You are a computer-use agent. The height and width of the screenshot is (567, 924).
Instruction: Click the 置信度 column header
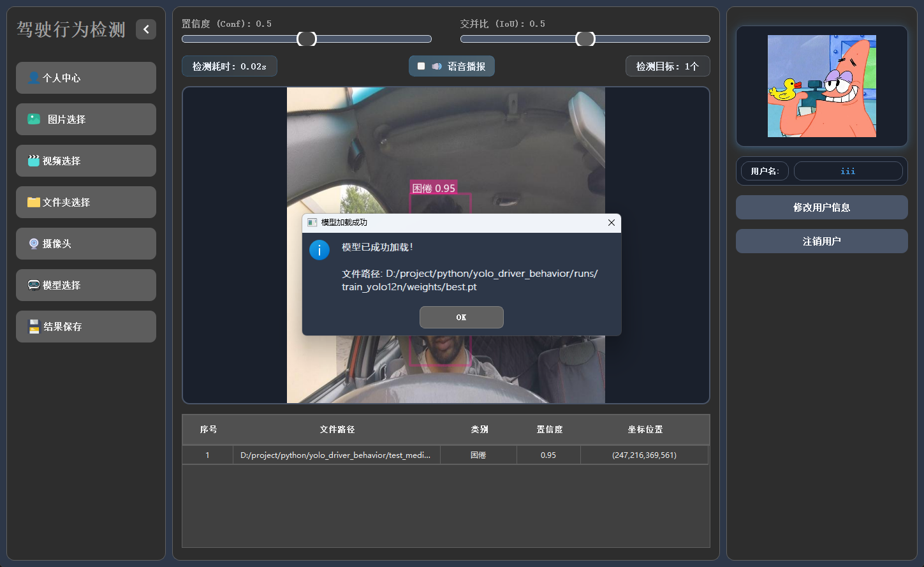pos(550,429)
